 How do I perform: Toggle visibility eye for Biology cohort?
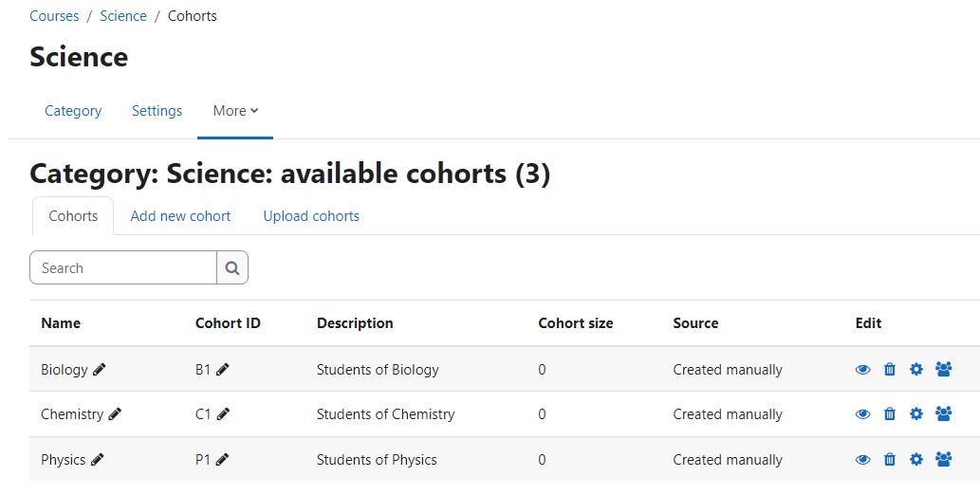862,370
